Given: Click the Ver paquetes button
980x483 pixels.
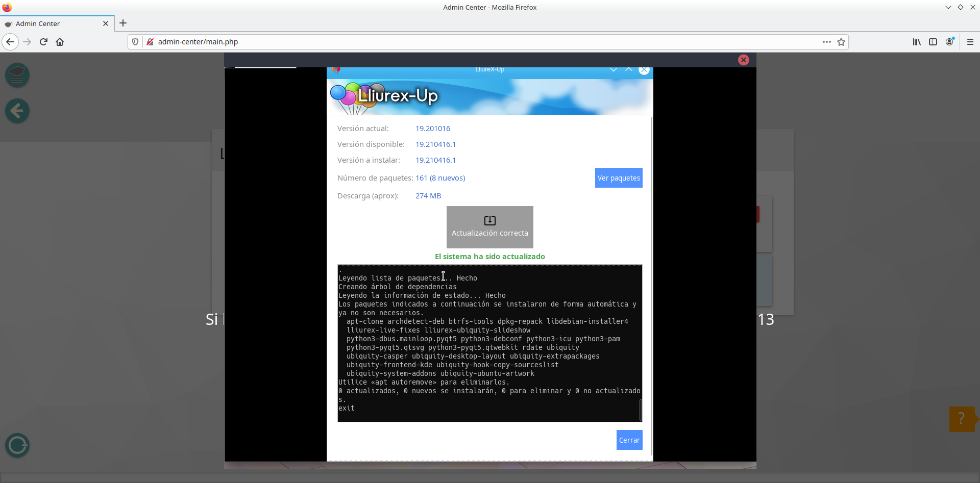Looking at the screenshot, I should (618, 178).
